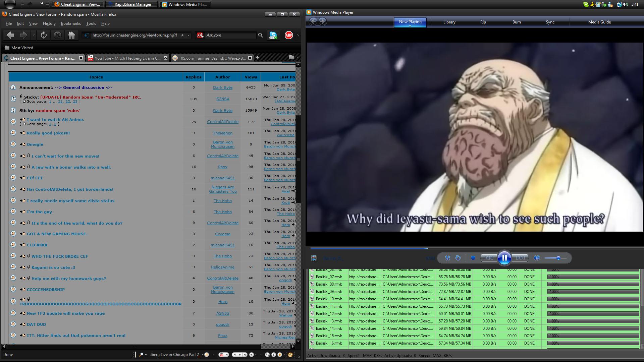Click the Adblock Plus ABP icon

[289, 35]
